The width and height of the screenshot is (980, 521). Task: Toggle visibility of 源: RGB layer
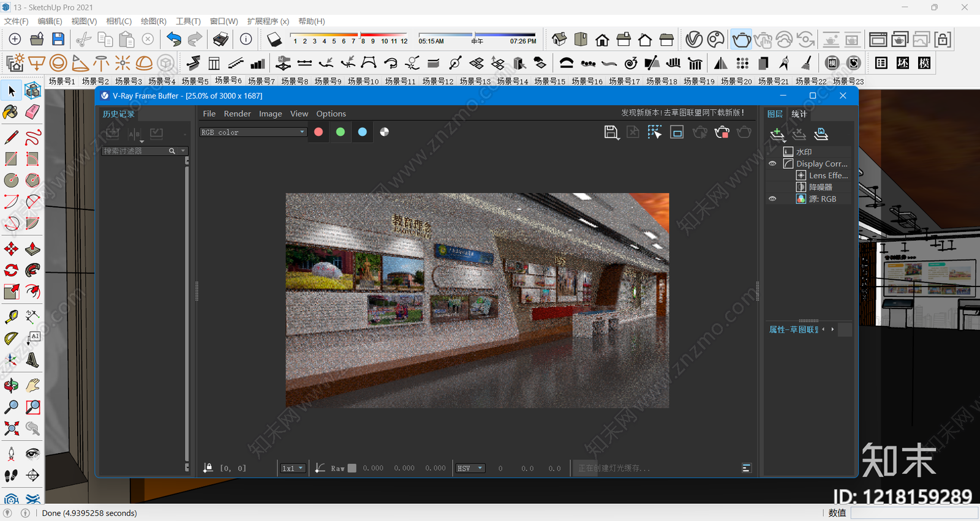pyautogui.click(x=772, y=199)
